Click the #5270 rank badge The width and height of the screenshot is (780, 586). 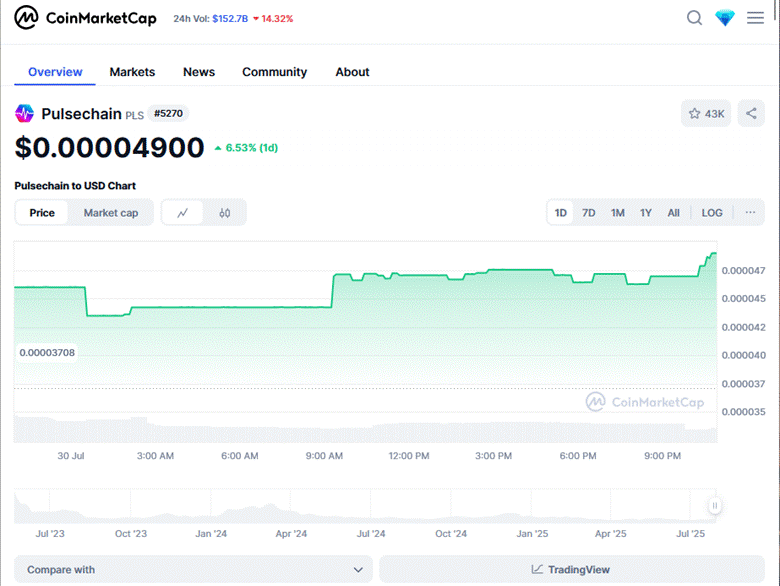click(168, 113)
